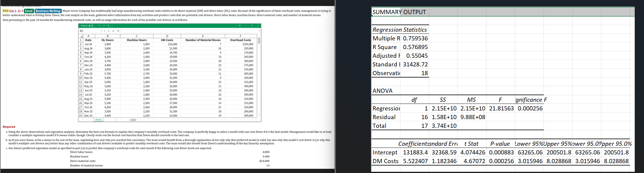Click the red Required heading
This screenshot has width=644, height=173.
point(9,127)
